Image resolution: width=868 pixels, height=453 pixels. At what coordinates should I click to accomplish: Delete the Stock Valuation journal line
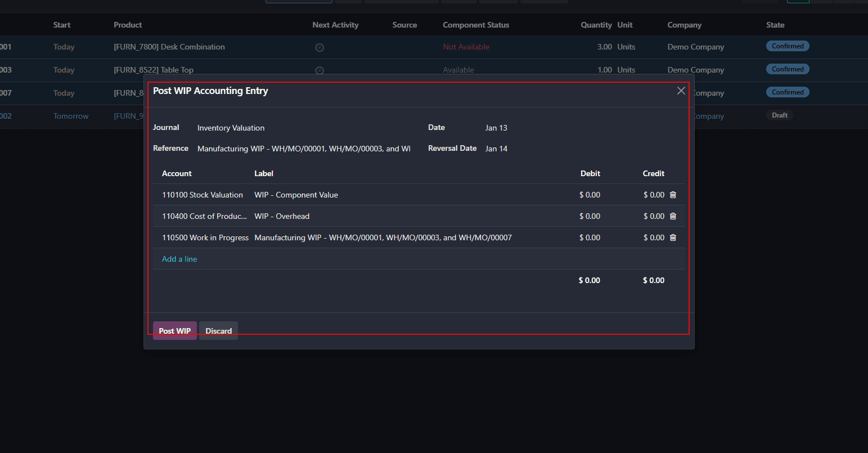pyautogui.click(x=673, y=195)
